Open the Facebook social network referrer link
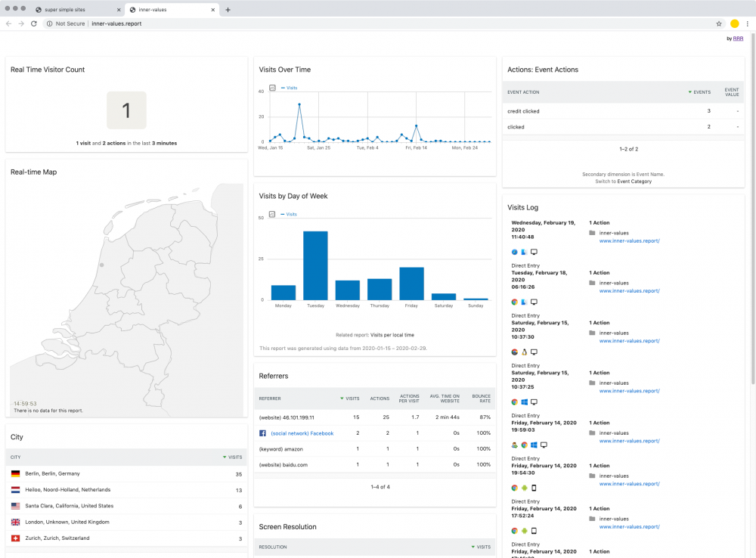Image resolution: width=756 pixels, height=558 pixels. tap(302, 433)
